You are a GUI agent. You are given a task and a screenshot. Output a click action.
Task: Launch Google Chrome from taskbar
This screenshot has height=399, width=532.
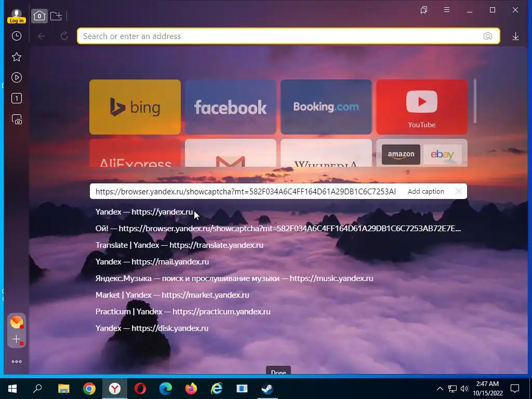coord(89,389)
